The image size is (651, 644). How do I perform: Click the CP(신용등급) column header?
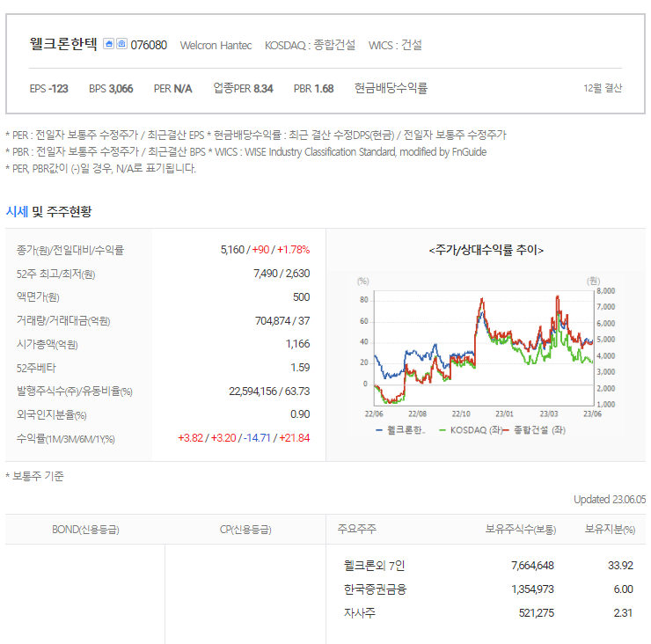point(245,530)
